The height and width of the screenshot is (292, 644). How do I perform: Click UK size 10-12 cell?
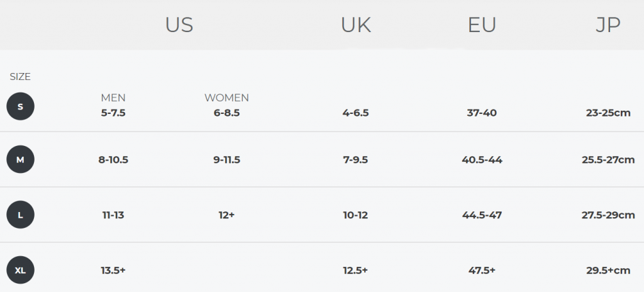click(356, 215)
